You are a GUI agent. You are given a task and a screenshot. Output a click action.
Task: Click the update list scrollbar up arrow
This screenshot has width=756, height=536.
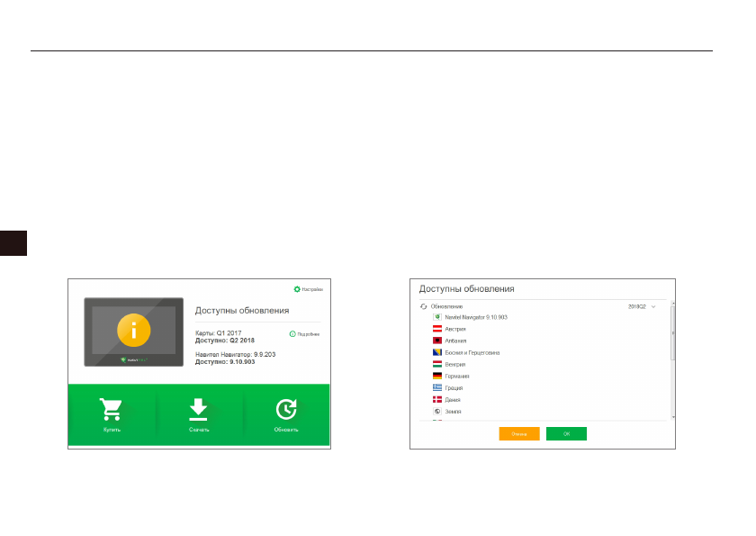[x=673, y=304]
